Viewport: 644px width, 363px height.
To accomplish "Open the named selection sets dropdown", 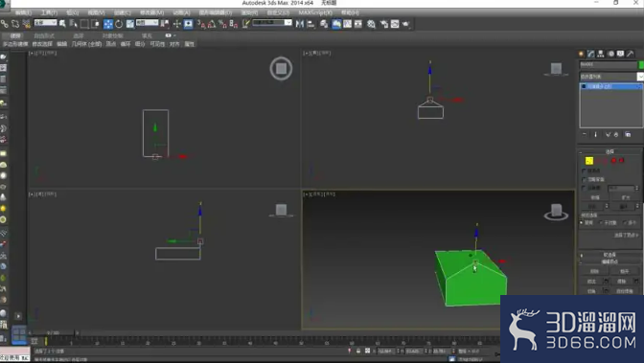I will (272, 23).
